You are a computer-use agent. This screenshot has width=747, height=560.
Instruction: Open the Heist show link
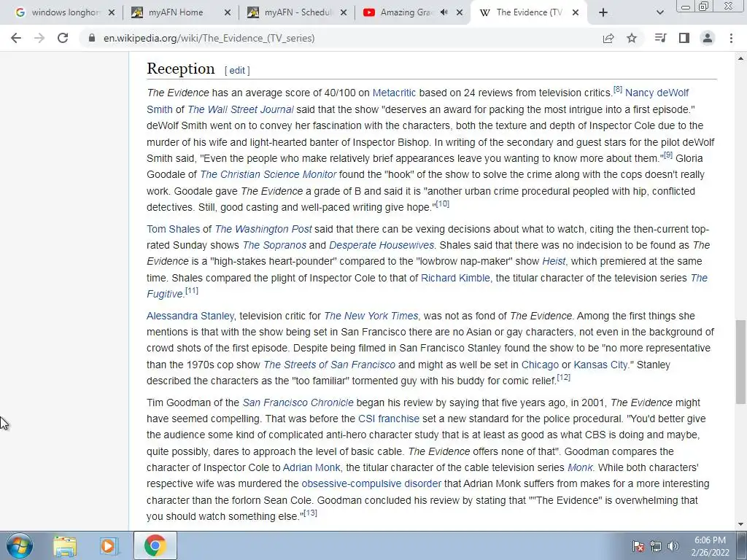(x=554, y=262)
